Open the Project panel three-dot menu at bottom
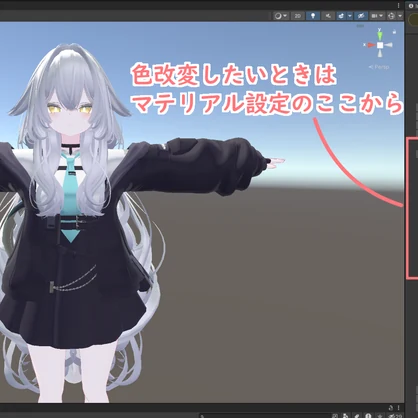Viewport: 418px width, 418px height. (398, 408)
